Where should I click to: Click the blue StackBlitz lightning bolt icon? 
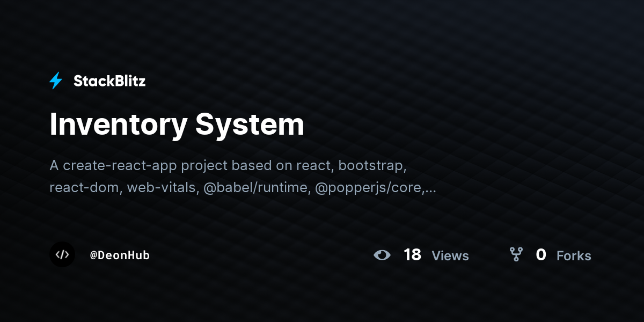tap(56, 80)
